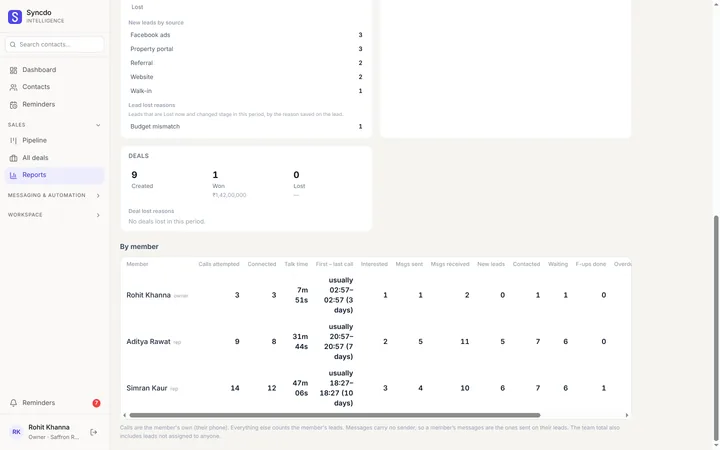Click the Aditya Rawat member name
The height and width of the screenshot is (450, 720).
(148, 342)
